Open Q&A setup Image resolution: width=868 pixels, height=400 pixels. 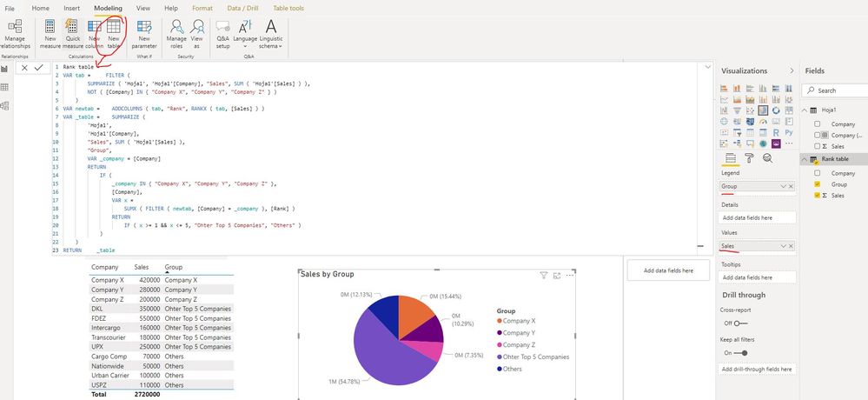tap(222, 35)
